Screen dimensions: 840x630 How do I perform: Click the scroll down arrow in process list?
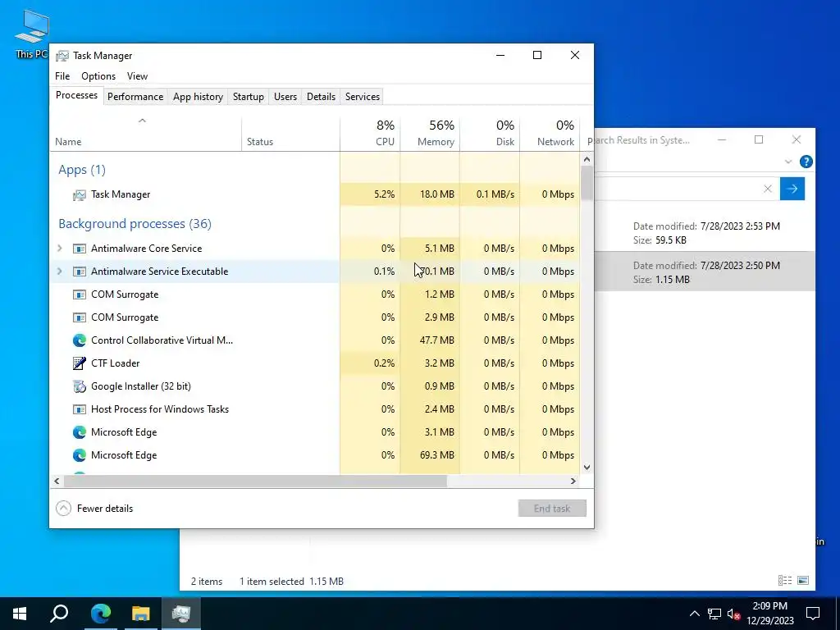(x=587, y=467)
